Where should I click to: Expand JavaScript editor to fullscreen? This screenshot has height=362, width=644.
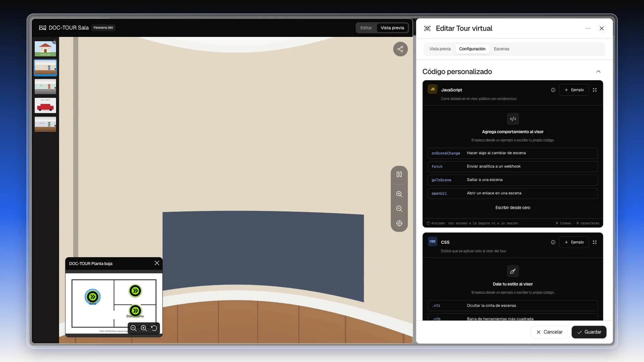(595, 90)
